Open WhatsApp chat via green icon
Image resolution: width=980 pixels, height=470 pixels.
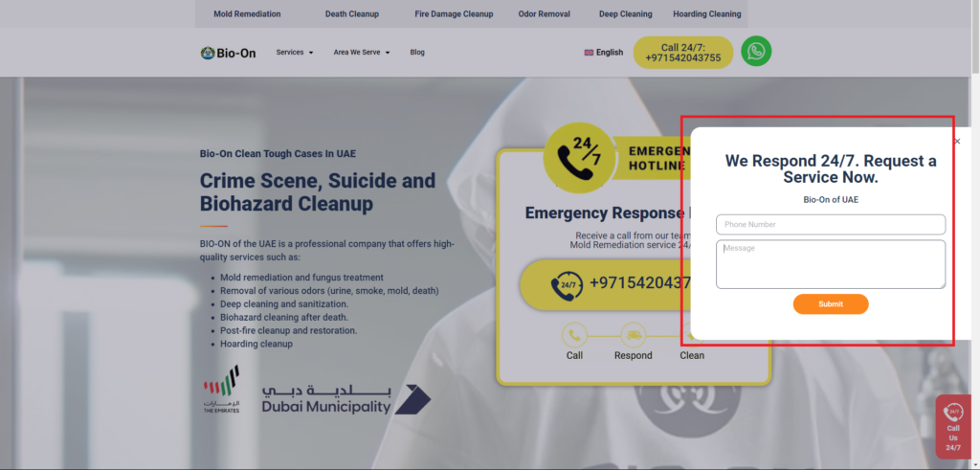[x=756, y=52]
